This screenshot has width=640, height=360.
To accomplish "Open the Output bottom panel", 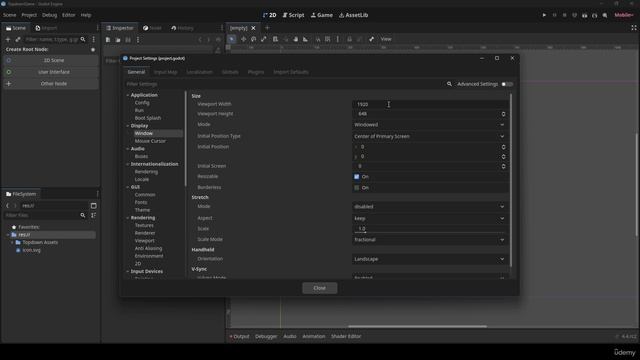I will pos(239,336).
